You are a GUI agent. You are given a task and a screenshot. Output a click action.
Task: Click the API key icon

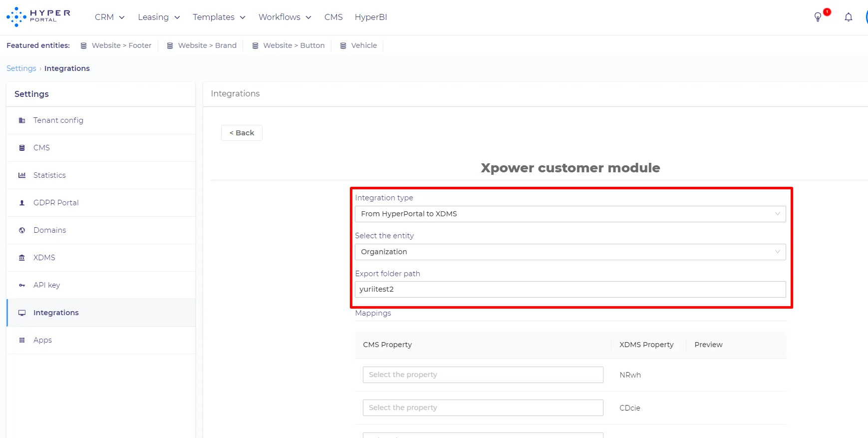[22, 285]
